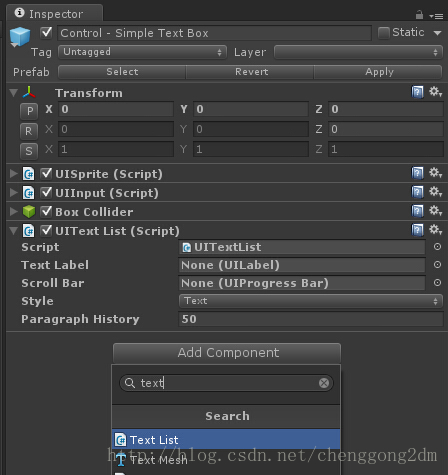Click the Add Component button

227,353
